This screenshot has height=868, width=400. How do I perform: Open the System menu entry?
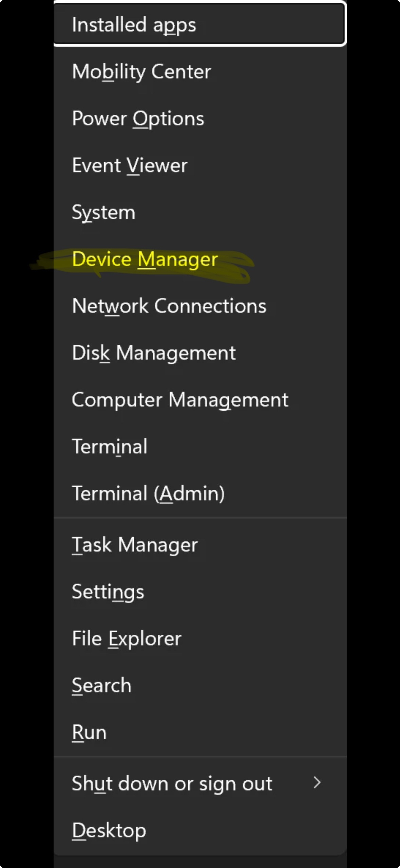coord(103,212)
